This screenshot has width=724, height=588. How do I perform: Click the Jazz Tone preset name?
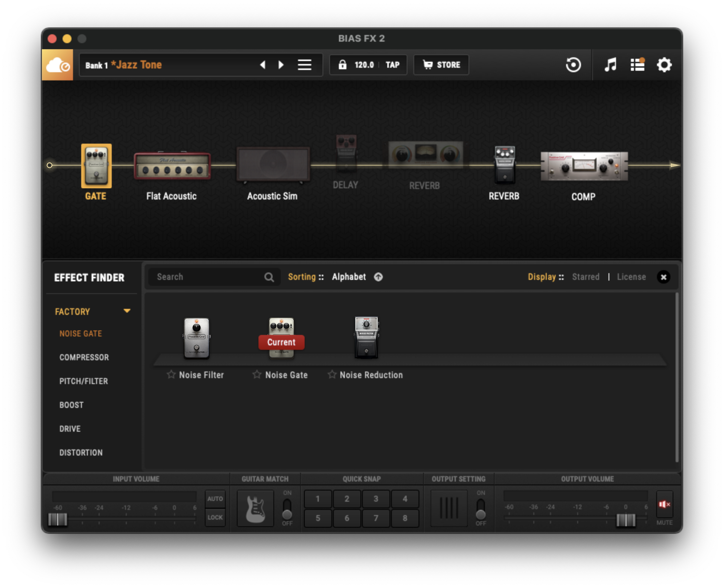tap(137, 65)
